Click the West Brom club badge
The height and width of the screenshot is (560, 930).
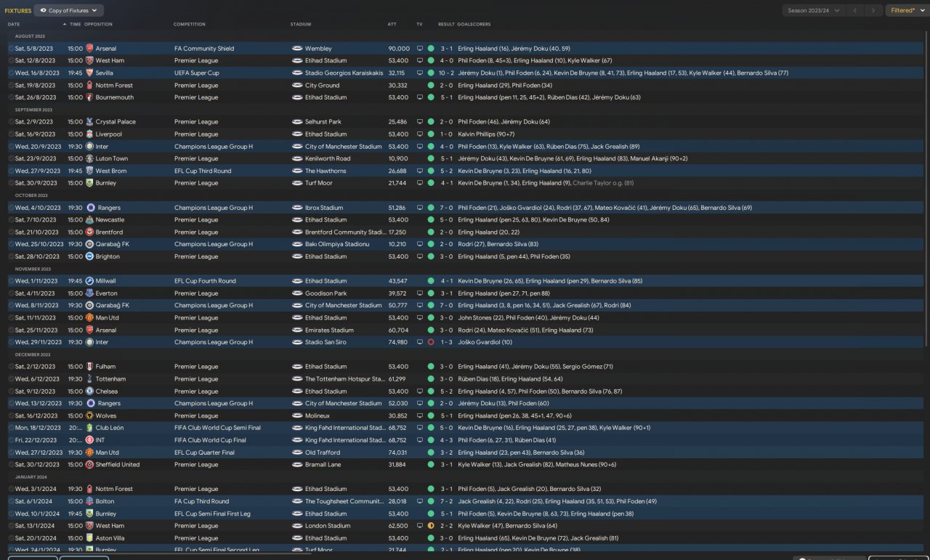[x=89, y=171]
